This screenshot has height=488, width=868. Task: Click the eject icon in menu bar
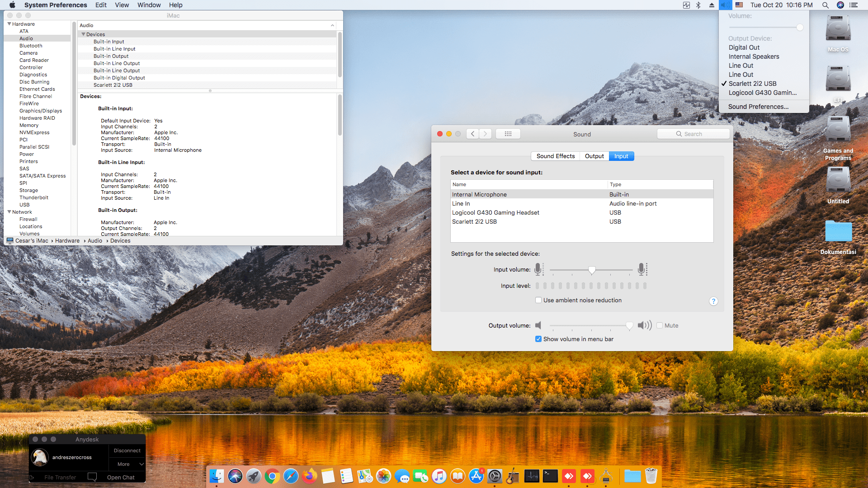712,5
